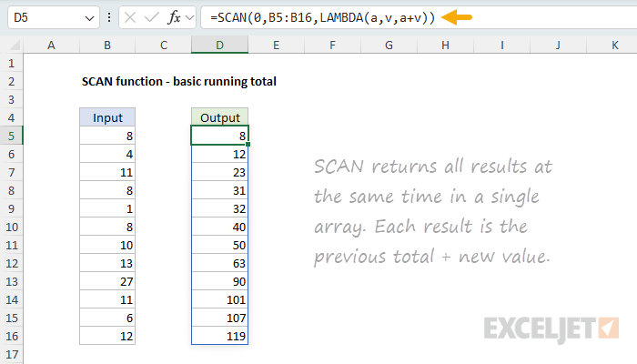Image resolution: width=637 pixels, height=364 pixels.
Task: Click the Cancel (X) formula bar icon
Action: (x=129, y=17)
